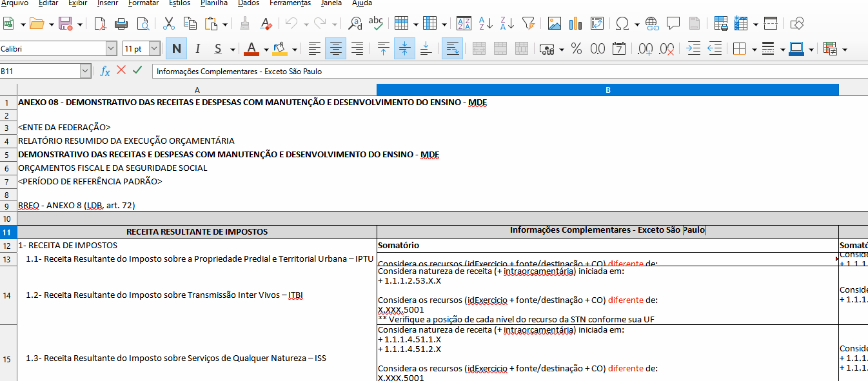Select column A header
The width and height of the screenshot is (868, 381).
[197, 90]
